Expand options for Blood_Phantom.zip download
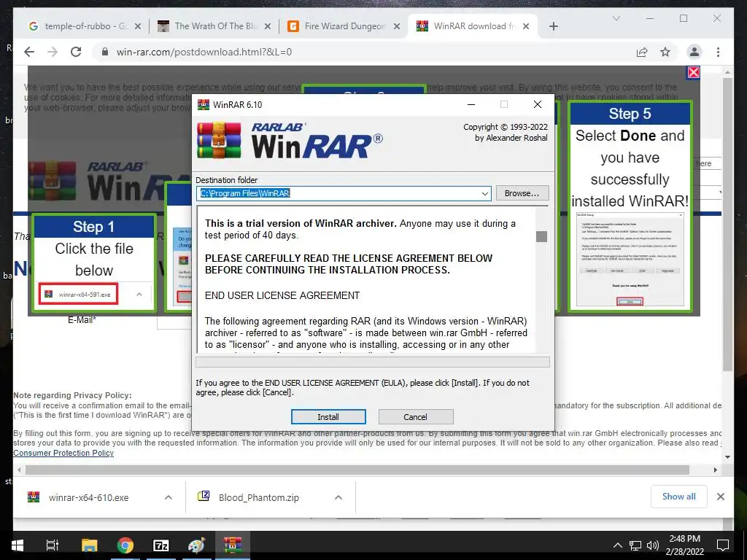Screen dimensions: 747x560 click(x=338, y=497)
